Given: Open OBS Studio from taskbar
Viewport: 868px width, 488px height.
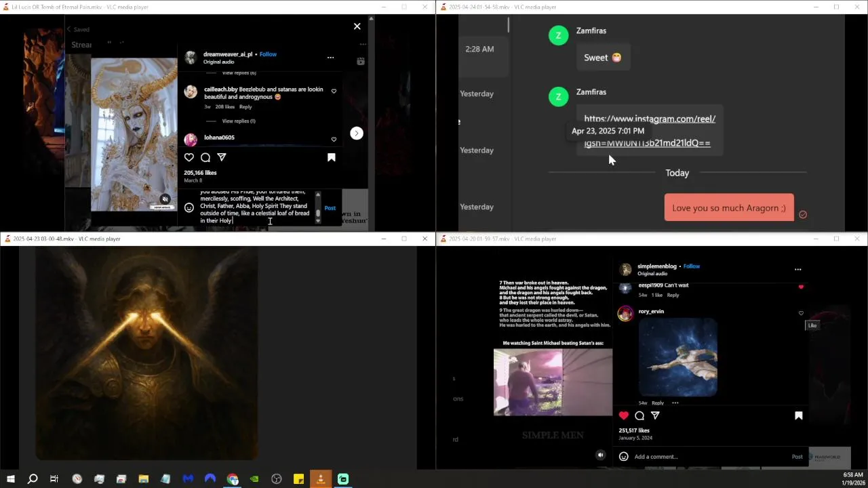Looking at the screenshot, I should point(277,479).
